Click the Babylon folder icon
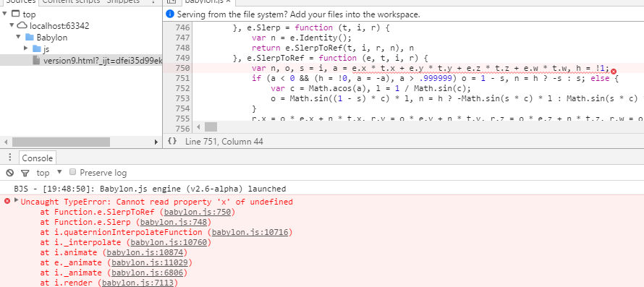Screen dimensions: 644x287 30,38
